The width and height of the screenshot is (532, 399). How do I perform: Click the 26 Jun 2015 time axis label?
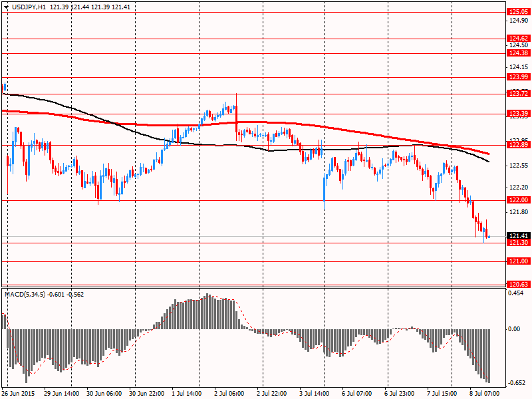18,394
